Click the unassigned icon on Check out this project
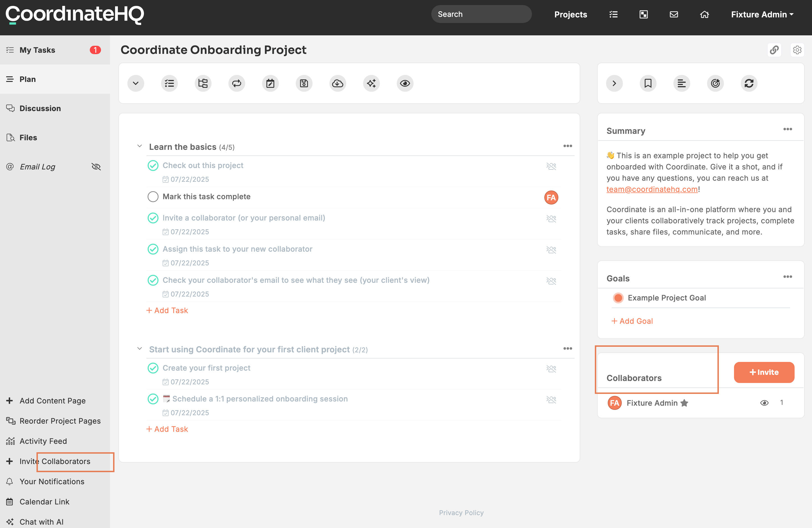812x528 pixels. click(x=551, y=166)
